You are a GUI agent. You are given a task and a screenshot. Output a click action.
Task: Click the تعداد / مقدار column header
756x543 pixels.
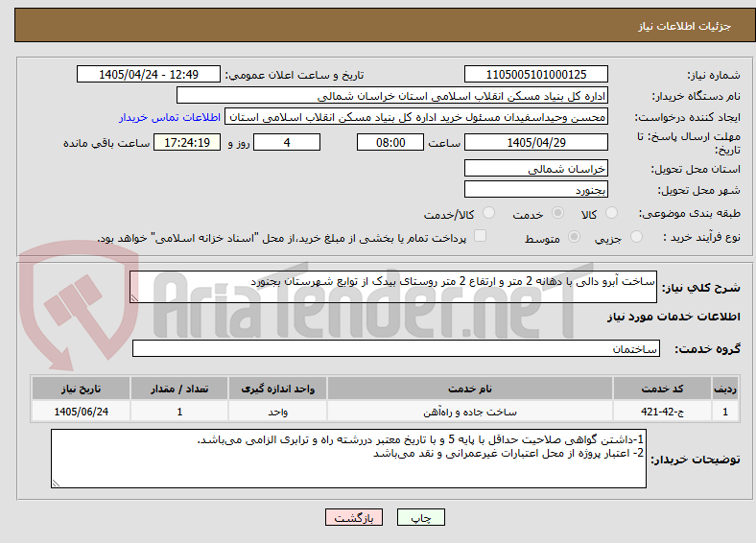179,389
